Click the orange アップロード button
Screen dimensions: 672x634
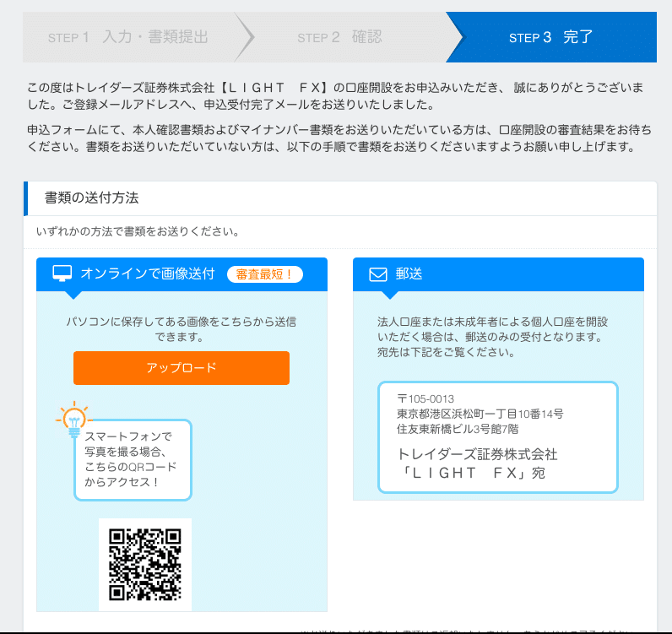tap(182, 368)
